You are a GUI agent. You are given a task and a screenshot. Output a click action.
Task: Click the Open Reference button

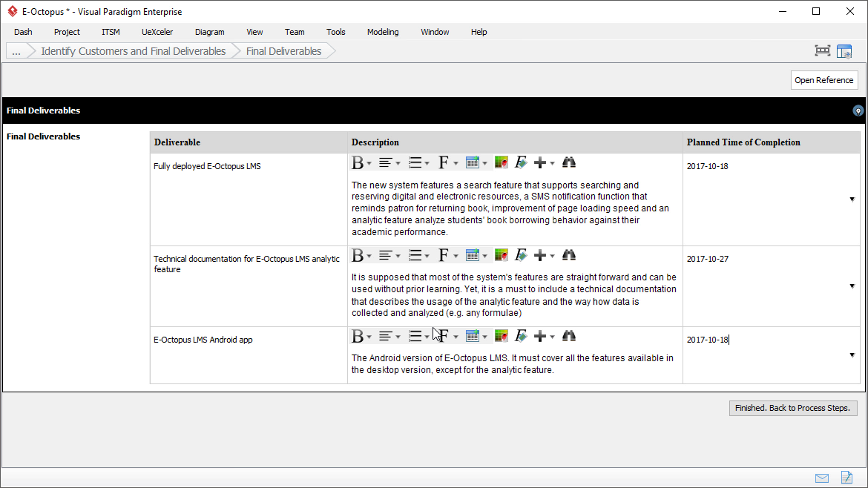[x=824, y=80]
